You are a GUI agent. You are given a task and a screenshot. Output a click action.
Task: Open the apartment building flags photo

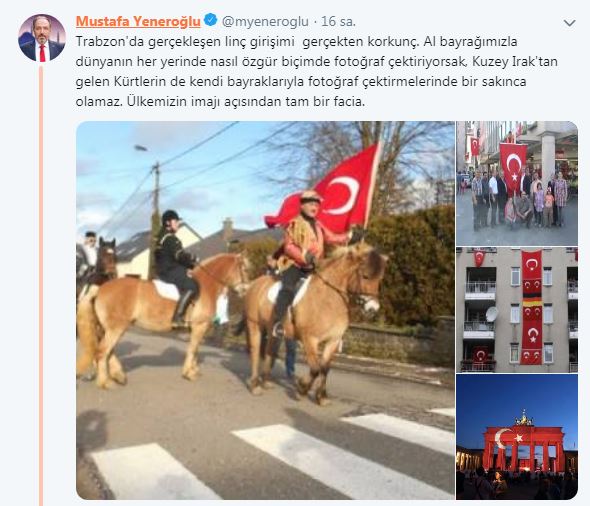(x=517, y=310)
